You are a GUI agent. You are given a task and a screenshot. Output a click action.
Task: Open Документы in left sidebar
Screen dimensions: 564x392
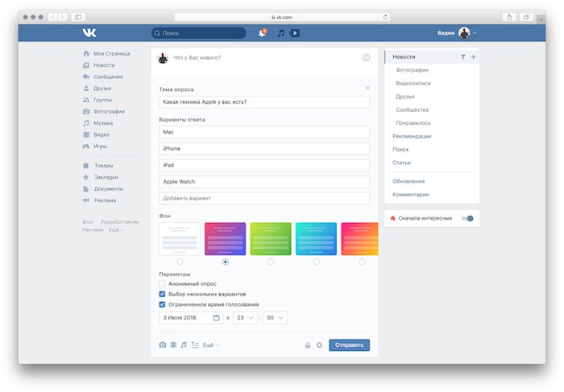pyautogui.click(x=103, y=188)
